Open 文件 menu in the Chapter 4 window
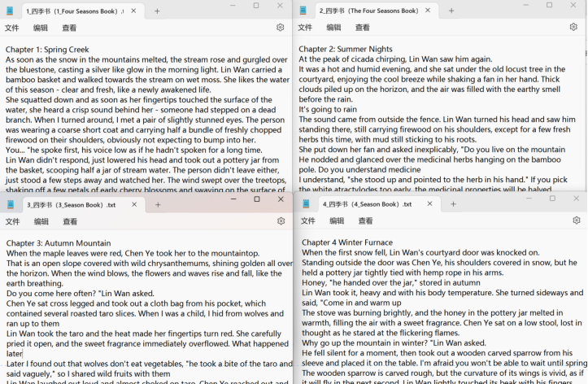This screenshot has height=384, width=588. click(x=308, y=220)
